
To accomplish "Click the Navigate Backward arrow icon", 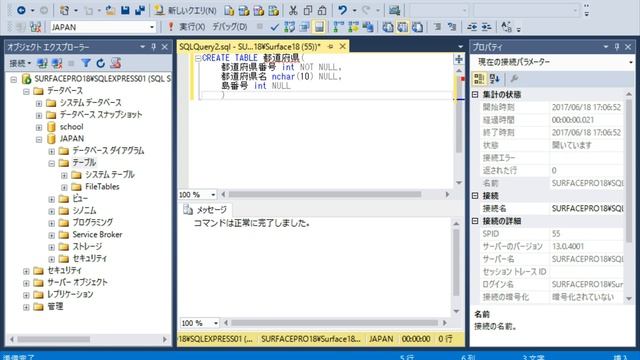I will pyautogui.click(x=21, y=10).
